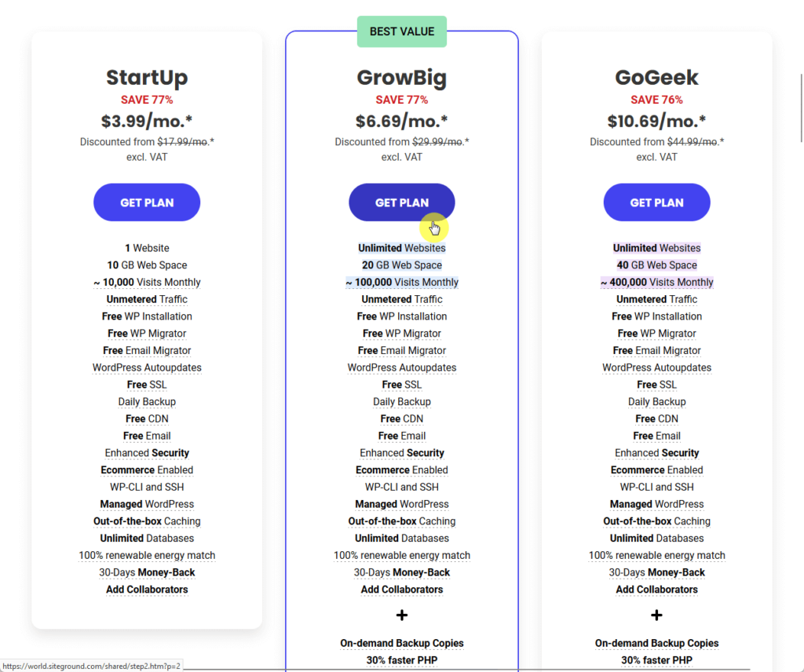Click GET PLAN button for StartUp

[147, 203]
